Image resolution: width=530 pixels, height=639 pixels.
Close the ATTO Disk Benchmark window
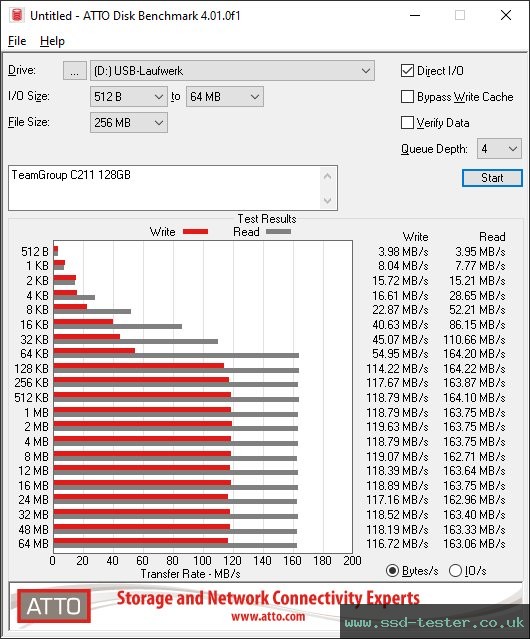pos(506,15)
